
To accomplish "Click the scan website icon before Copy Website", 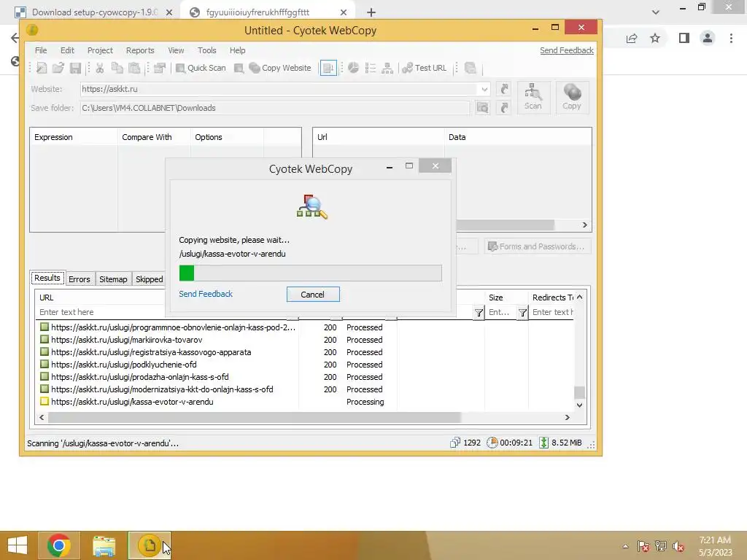I will (x=239, y=68).
